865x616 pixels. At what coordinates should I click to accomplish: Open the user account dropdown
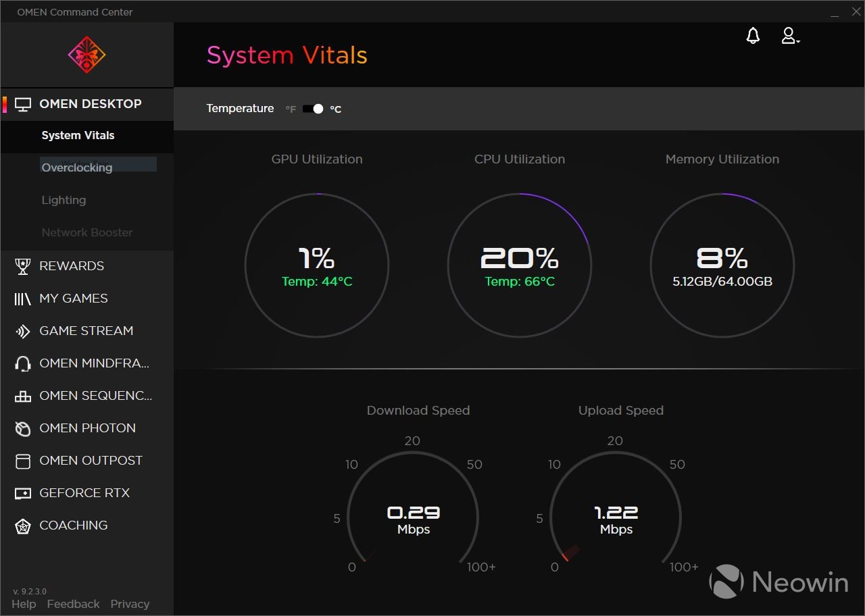click(790, 36)
